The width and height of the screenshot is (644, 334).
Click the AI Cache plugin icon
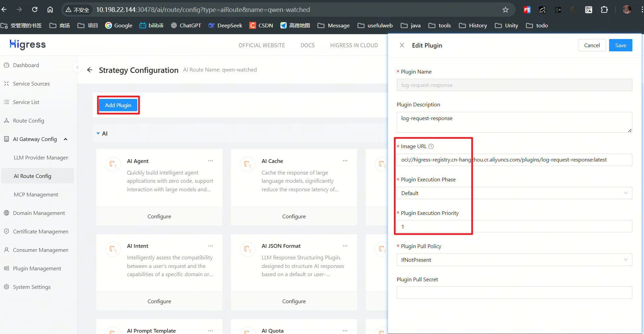pos(248,164)
